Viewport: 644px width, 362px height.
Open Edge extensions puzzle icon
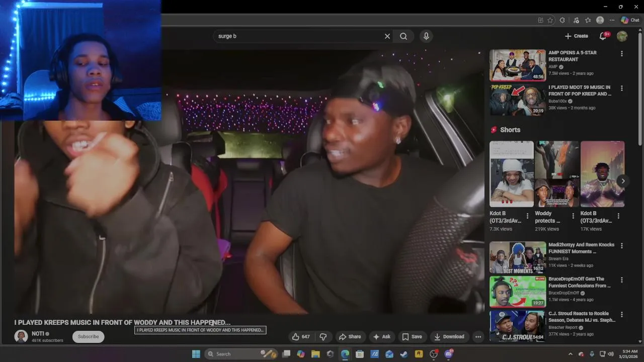(x=562, y=20)
